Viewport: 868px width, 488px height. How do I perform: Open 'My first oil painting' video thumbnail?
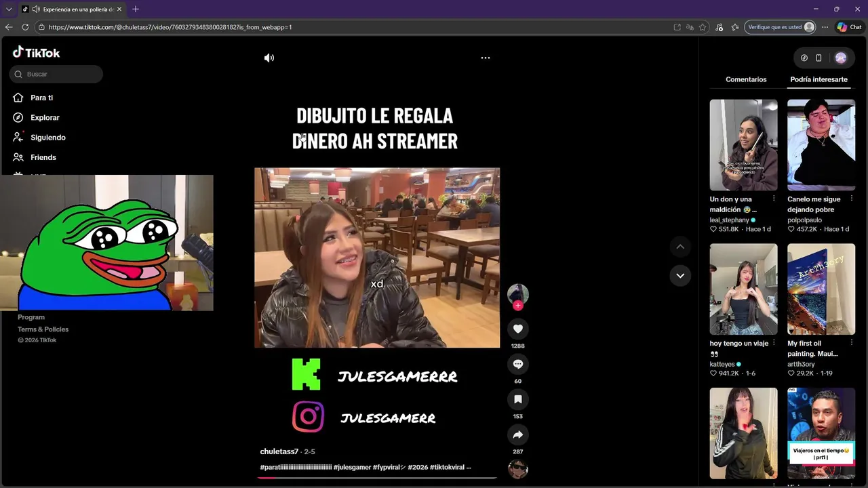click(821, 289)
